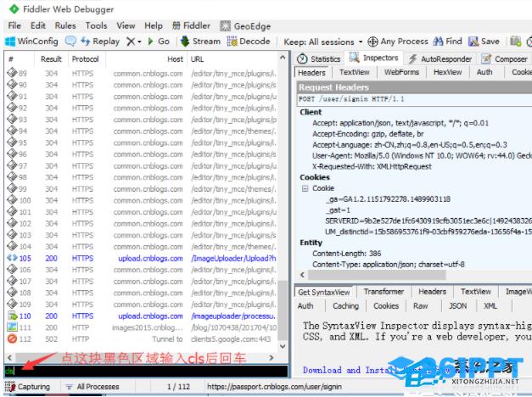Select request Auth inspector tab
Viewport: 532px width, 397px height.
pos(484,72)
